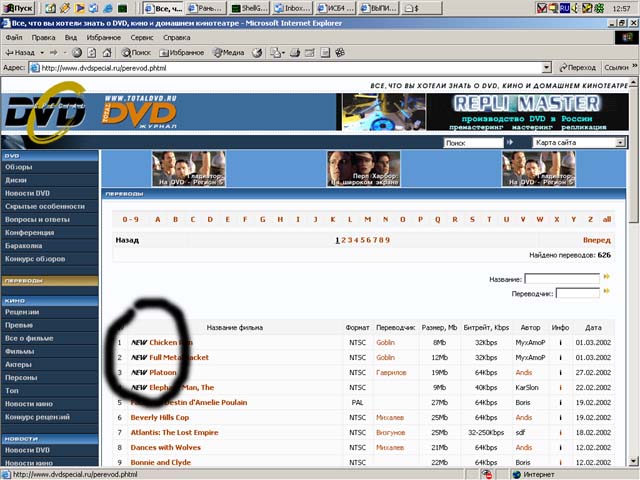Click the Total DVD журнал logo banner
640x480 pixels.
(x=139, y=112)
